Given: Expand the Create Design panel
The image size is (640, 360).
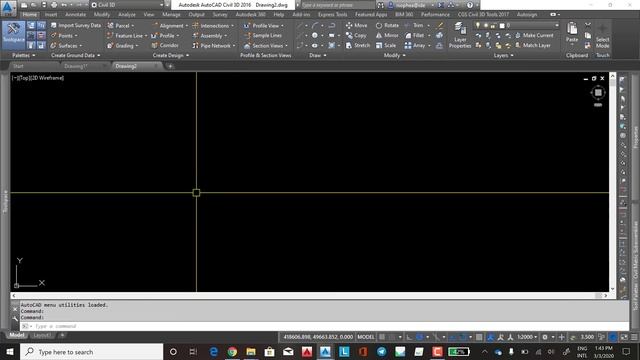Looking at the screenshot, I should pos(171,56).
